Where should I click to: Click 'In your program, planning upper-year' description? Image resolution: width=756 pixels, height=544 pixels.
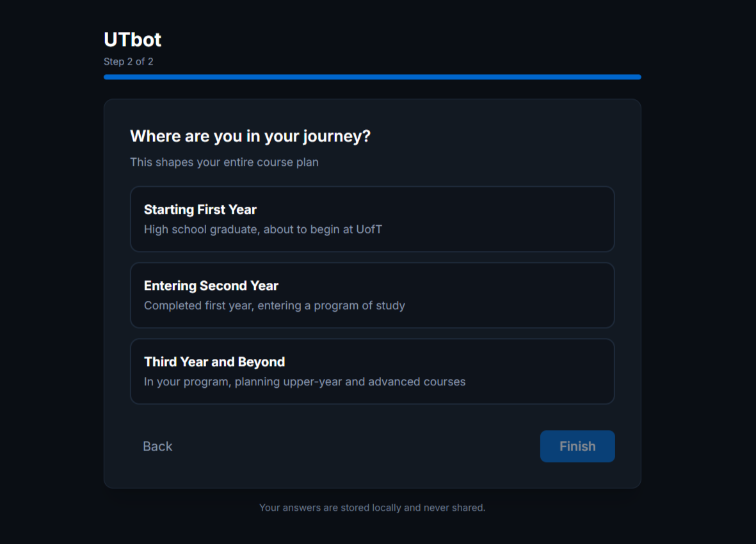(x=305, y=381)
